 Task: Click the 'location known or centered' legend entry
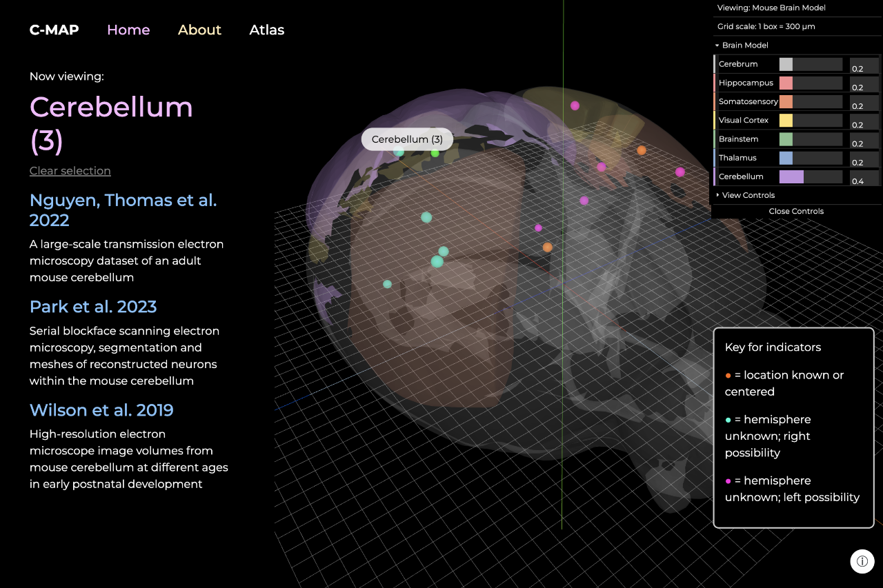(x=784, y=383)
